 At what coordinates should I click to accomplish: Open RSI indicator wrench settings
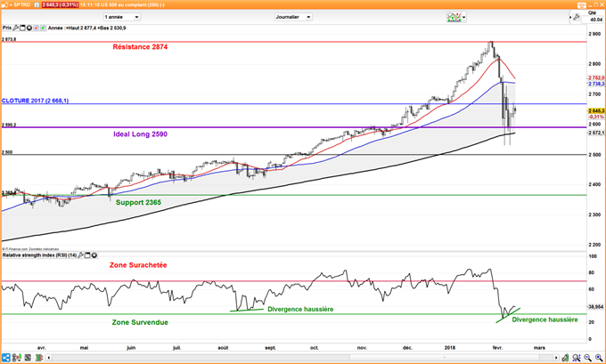point(81,255)
